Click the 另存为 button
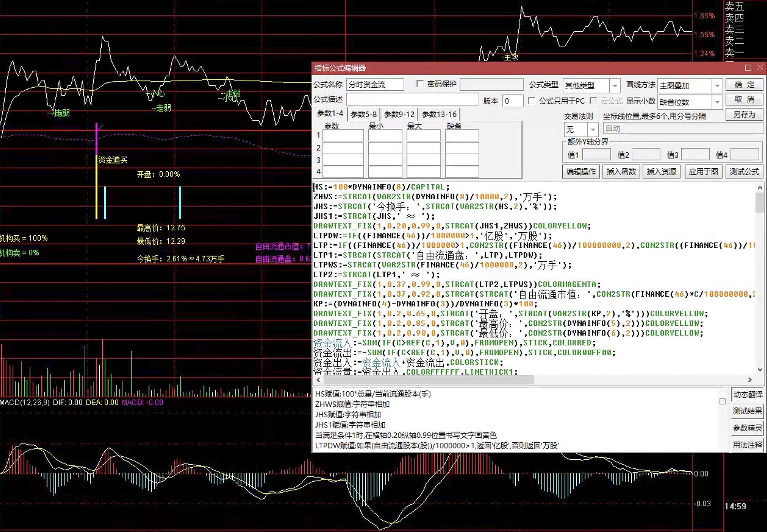The width and height of the screenshot is (767, 532). click(x=744, y=114)
